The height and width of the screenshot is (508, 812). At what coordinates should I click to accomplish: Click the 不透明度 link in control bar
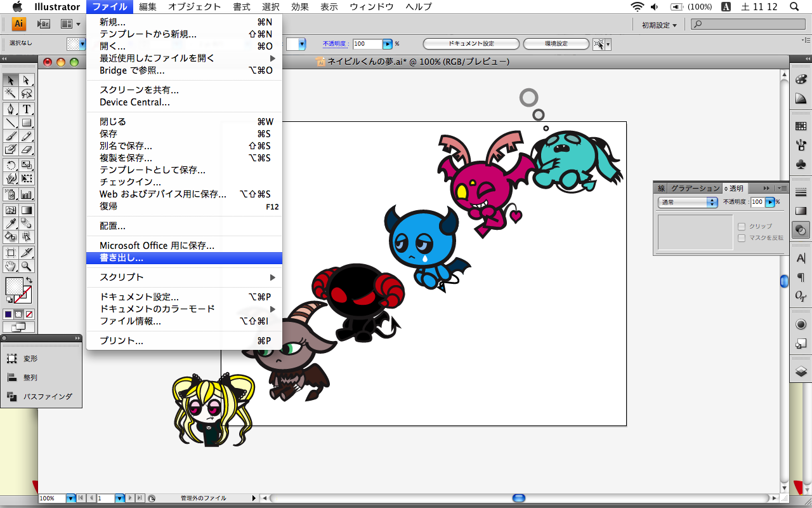335,44
